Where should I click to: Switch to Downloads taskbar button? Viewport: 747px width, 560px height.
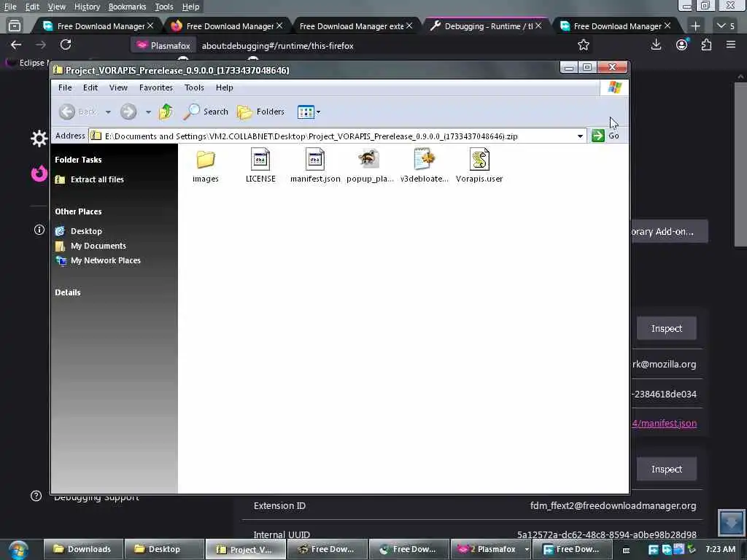tap(83, 550)
